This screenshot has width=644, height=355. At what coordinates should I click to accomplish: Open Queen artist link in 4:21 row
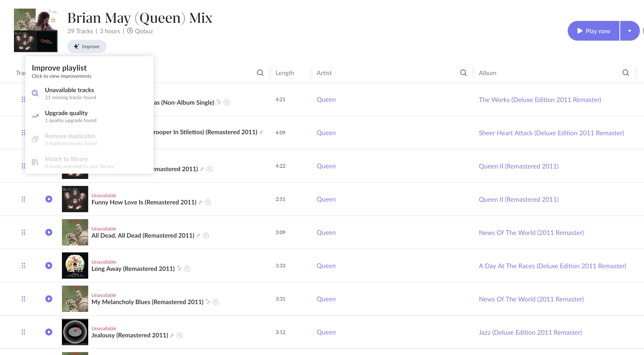click(326, 100)
